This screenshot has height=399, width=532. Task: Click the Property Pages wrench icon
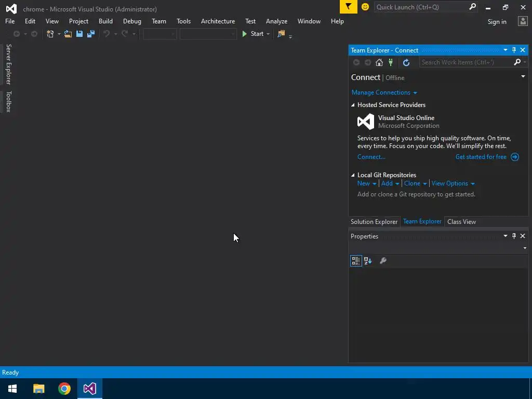pos(383,261)
